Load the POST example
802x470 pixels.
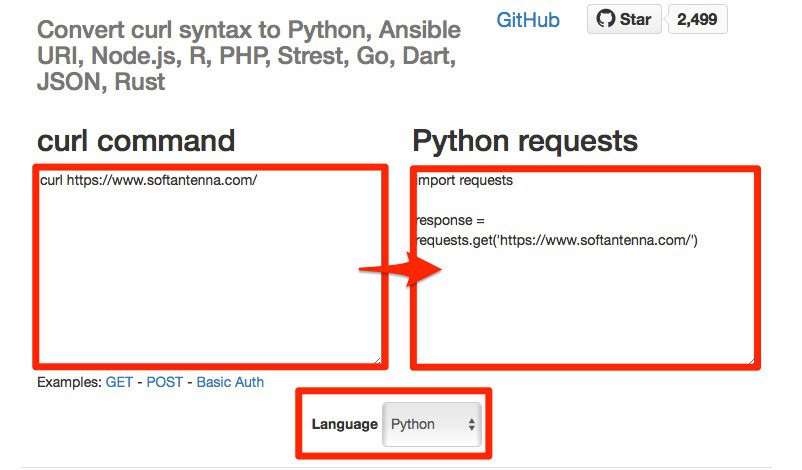tap(165, 382)
